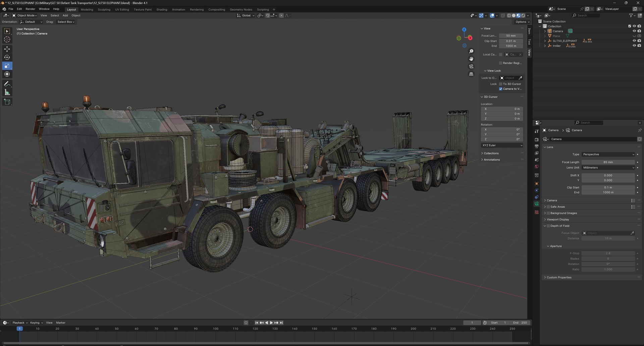Screen dimensions: 644x346
Task: Select the Add Cube tool
Action: point(7,102)
